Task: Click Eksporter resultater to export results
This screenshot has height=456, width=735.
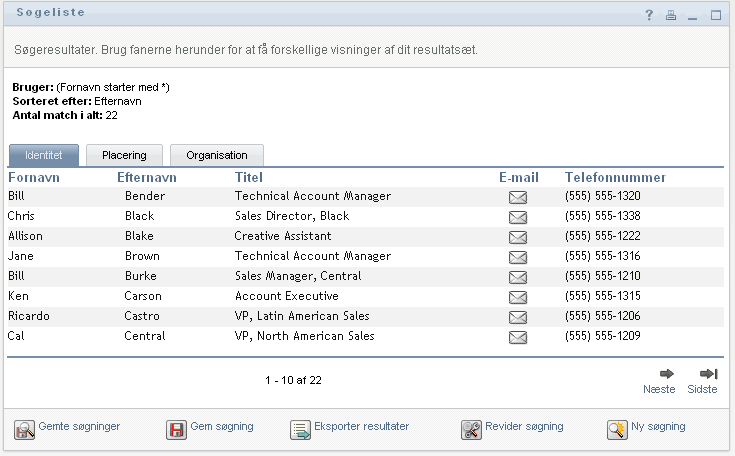Action: 349,427
